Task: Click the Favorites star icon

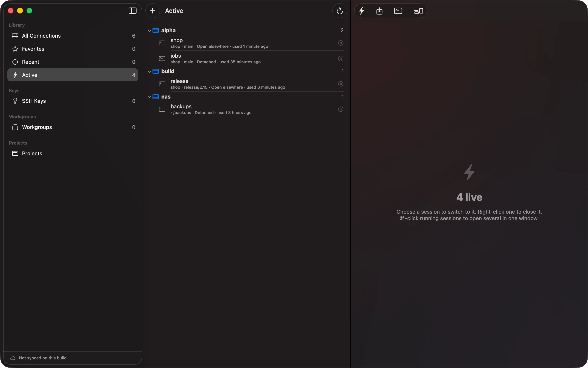Action: click(15, 49)
